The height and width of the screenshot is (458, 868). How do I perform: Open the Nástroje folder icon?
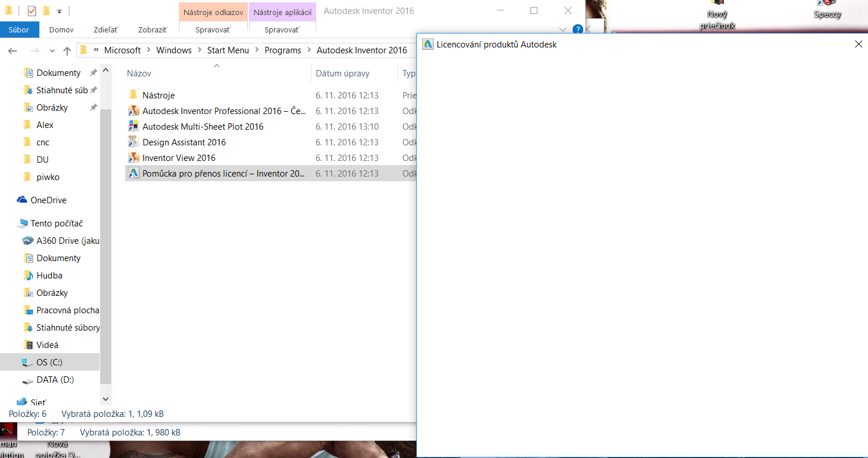(134, 96)
